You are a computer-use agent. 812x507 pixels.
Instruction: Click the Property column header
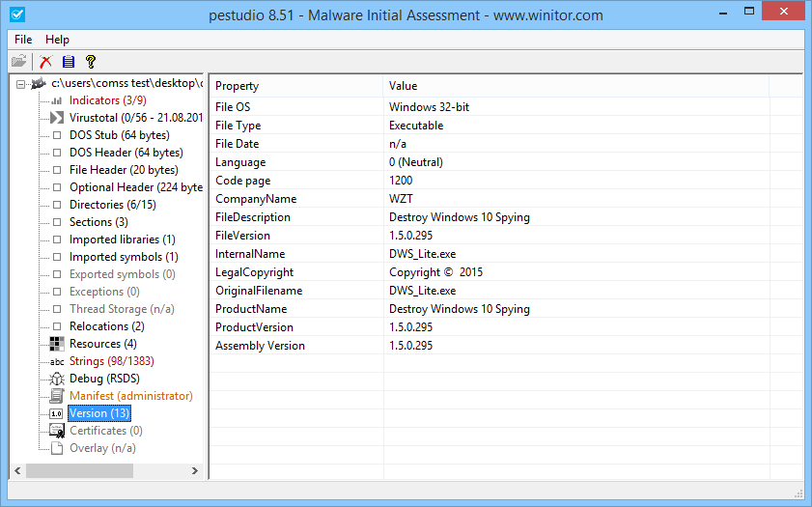coord(296,86)
